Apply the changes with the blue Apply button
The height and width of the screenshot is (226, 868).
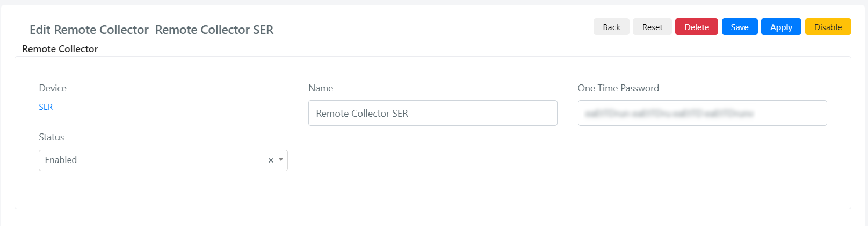pyautogui.click(x=781, y=27)
